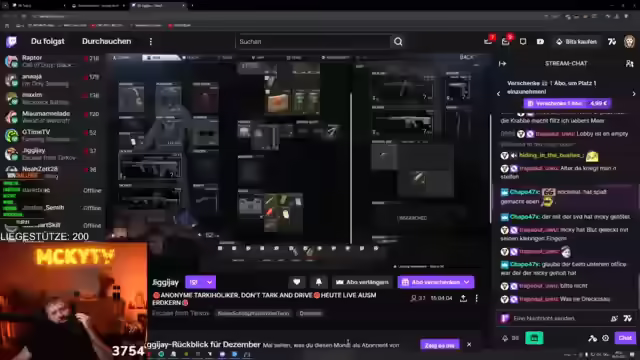This screenshot has height=360, width=640.
Task: Collapse the stream chat with arrow icon
Action: click(x=502, y=64)
